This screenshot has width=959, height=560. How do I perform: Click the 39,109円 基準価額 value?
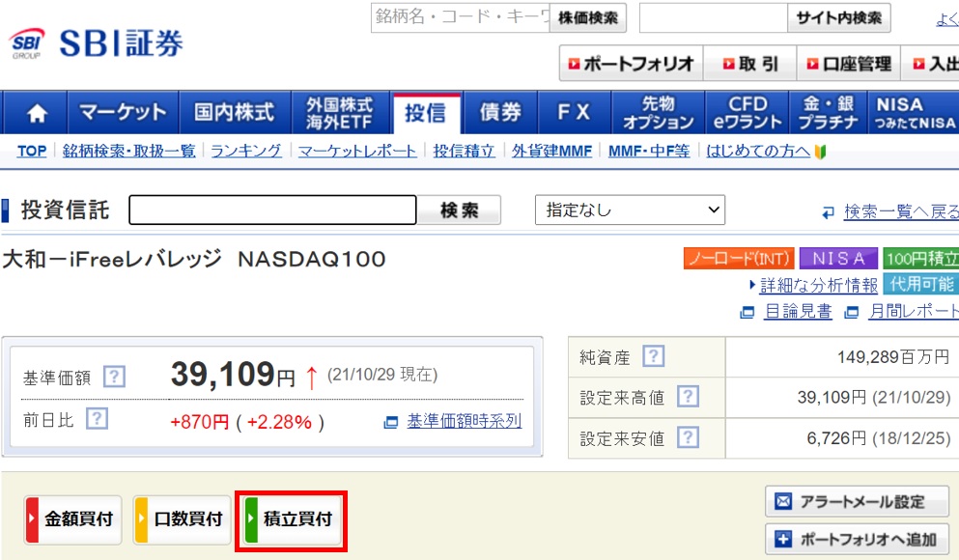pos(233,375)
